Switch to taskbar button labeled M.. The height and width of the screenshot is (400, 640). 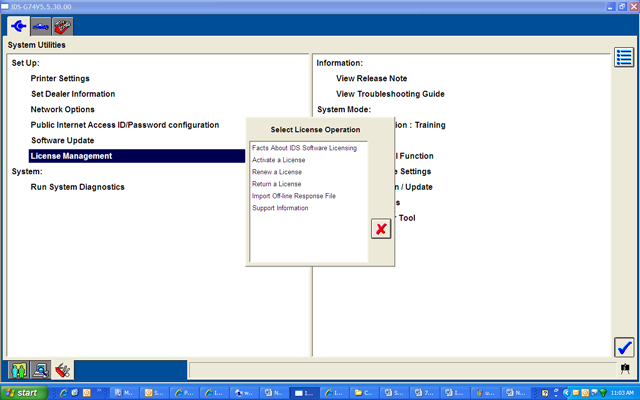point(124,393)
